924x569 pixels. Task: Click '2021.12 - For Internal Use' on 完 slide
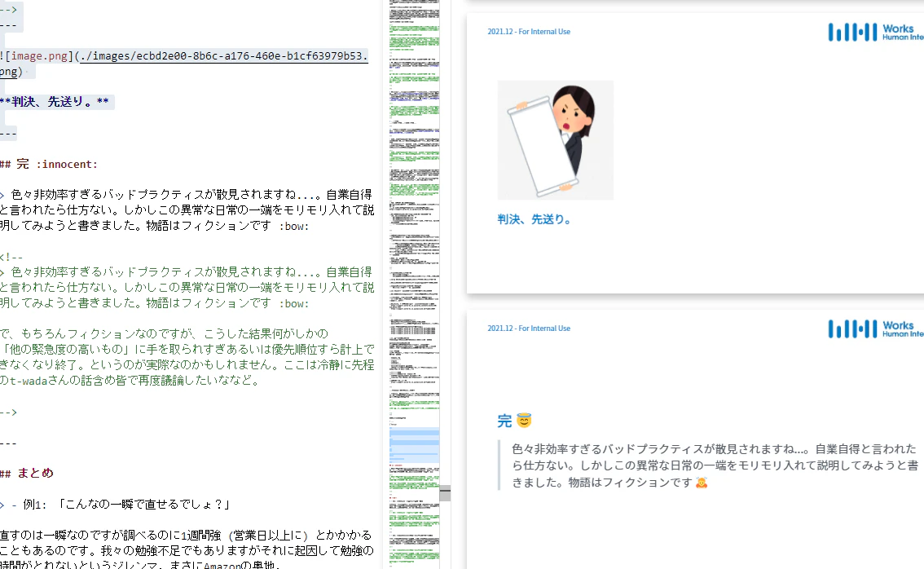pyautogui.click(x=529, y=329)
